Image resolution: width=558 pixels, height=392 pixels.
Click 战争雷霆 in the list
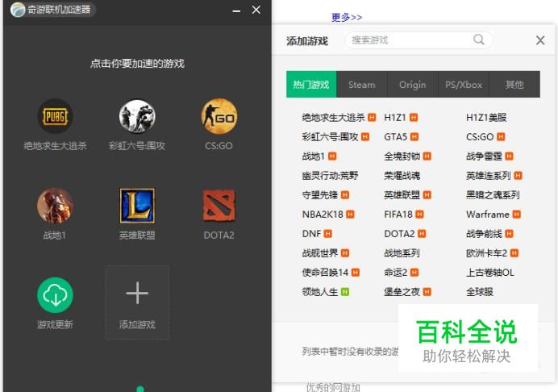(x=485, y=156)
